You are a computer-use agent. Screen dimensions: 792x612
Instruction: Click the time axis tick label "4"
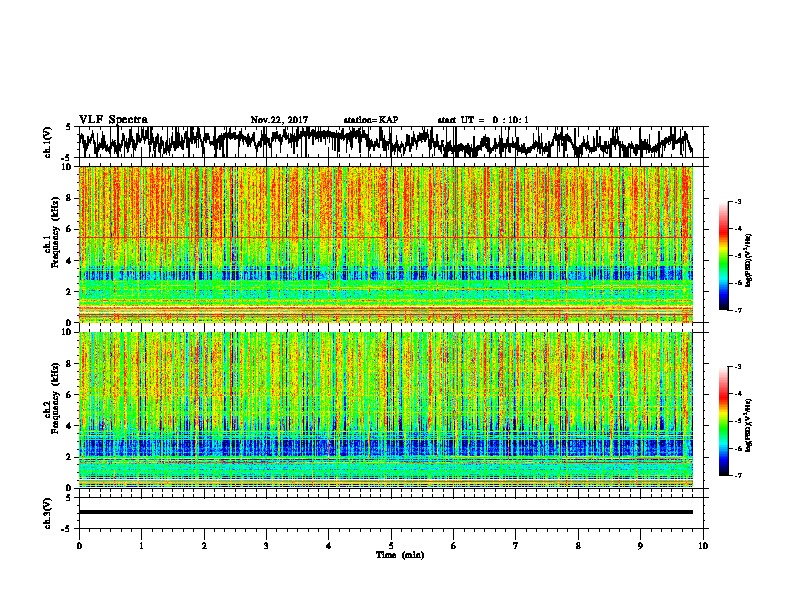tap(329, 546)
